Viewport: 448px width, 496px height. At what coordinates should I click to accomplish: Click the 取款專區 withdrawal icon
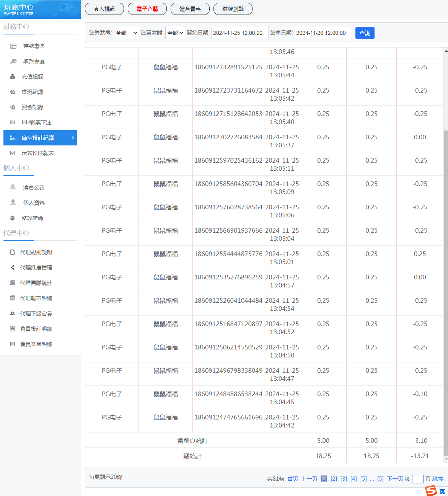[13, 62]
